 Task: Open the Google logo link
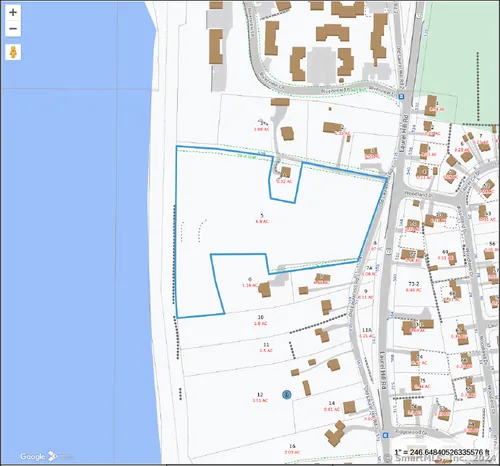click(x=32, y=456)
